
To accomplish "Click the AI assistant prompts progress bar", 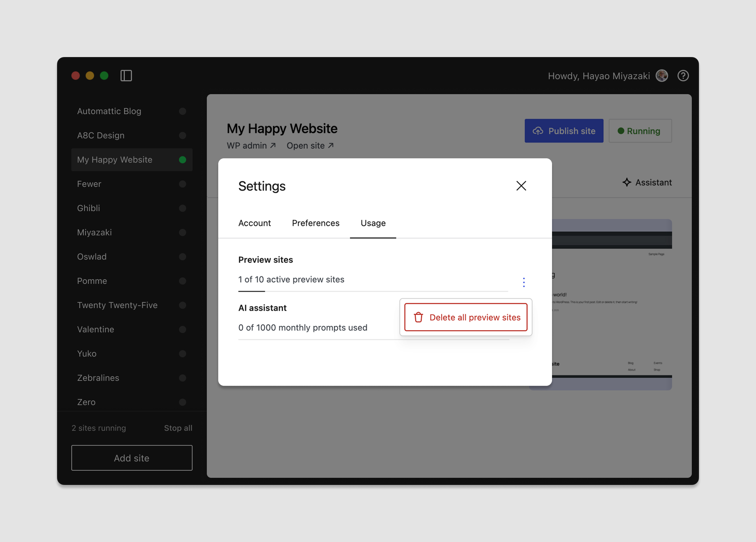I will pos(373,339).
